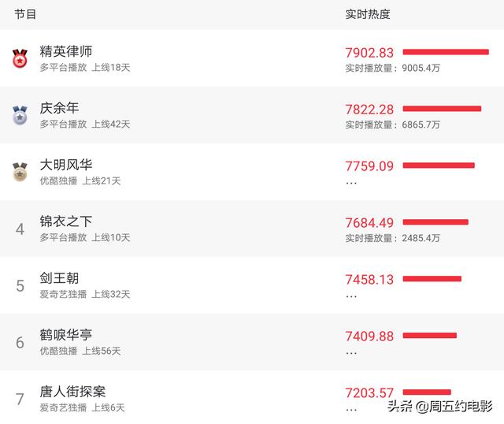Image resolution: width=504 pixels, height=424 pixels.
Task: Expand the ellipsis under 大明风华 heat value
Action: (351, 182)
